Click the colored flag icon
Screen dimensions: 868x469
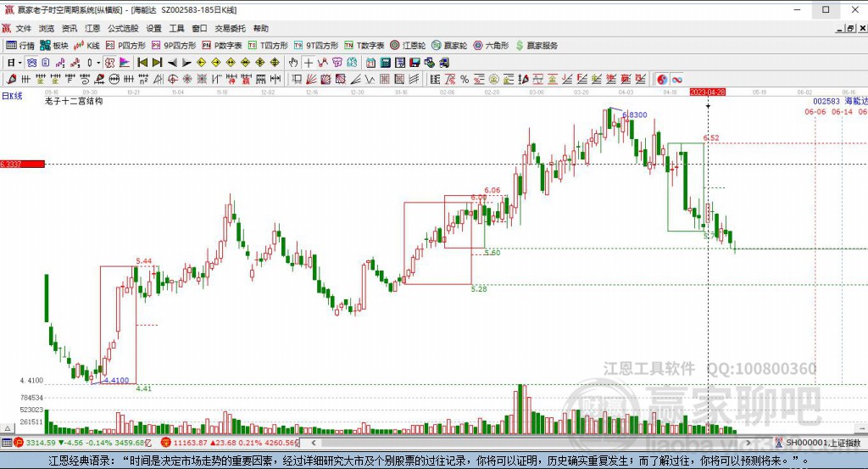pyautogui.click(x=124, y=63)
